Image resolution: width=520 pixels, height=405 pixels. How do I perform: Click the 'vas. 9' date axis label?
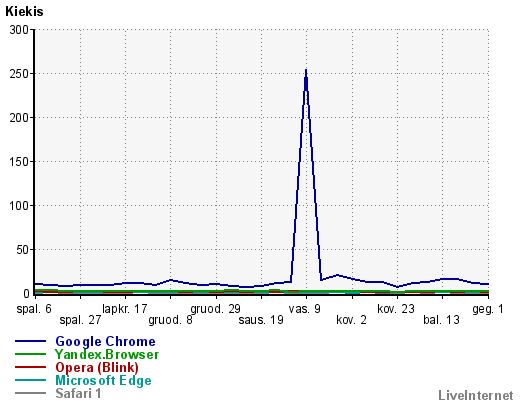304,309
